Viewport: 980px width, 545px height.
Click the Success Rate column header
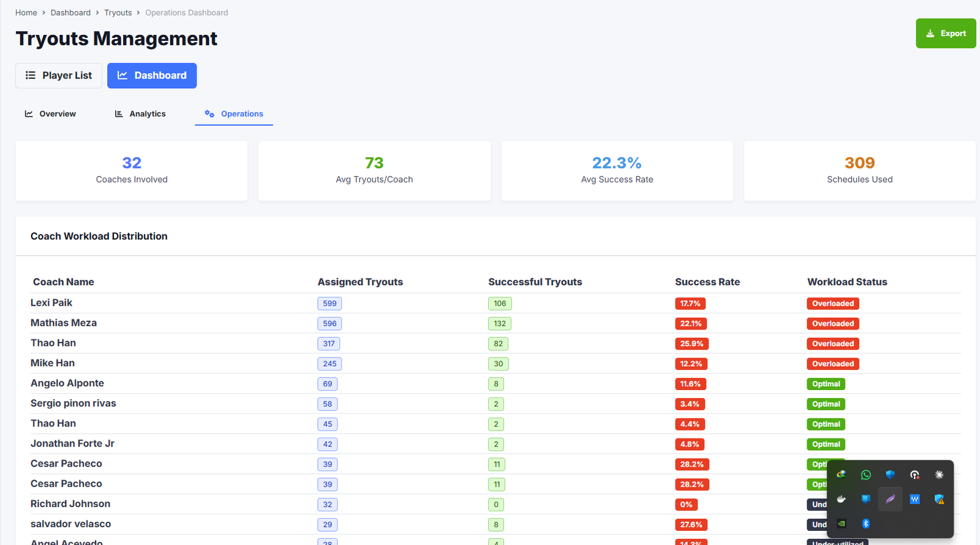point(707,282)
